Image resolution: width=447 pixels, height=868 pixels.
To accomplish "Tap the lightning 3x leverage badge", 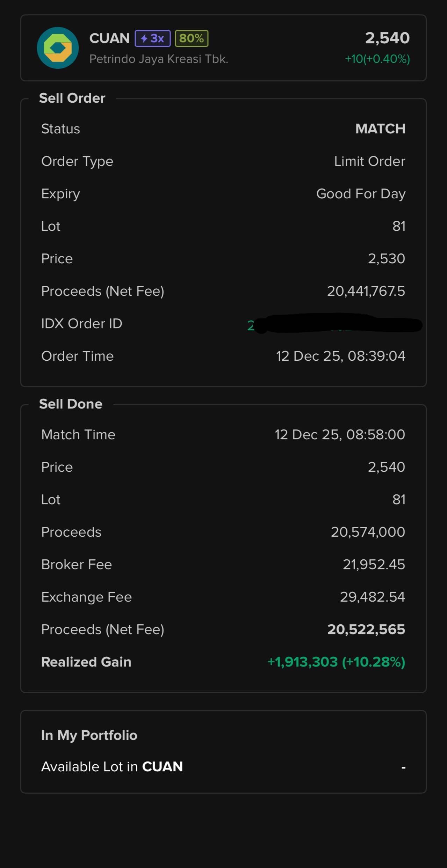I will pos(153,38).
